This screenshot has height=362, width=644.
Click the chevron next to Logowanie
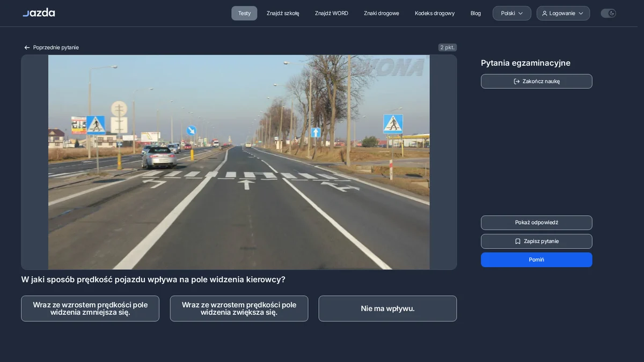[x=581, y=13]
